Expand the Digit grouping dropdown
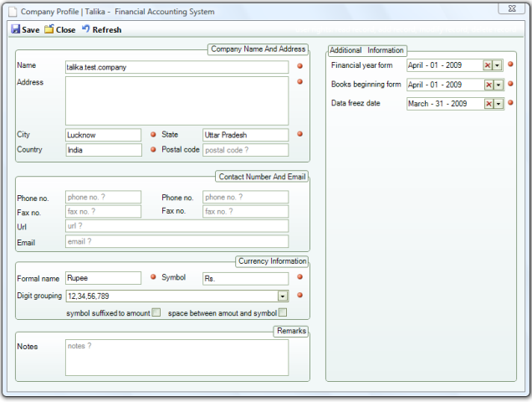 point(283,296)
